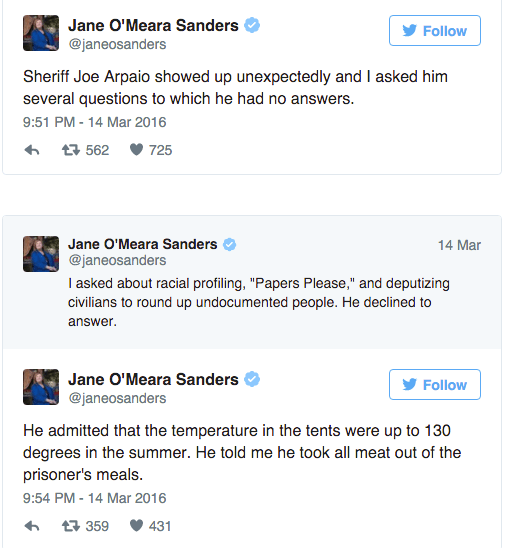The image size is (505, 548).
Task: Like the tweet with 431 likes
Action: pyautogui.click(x=136, y=526)
